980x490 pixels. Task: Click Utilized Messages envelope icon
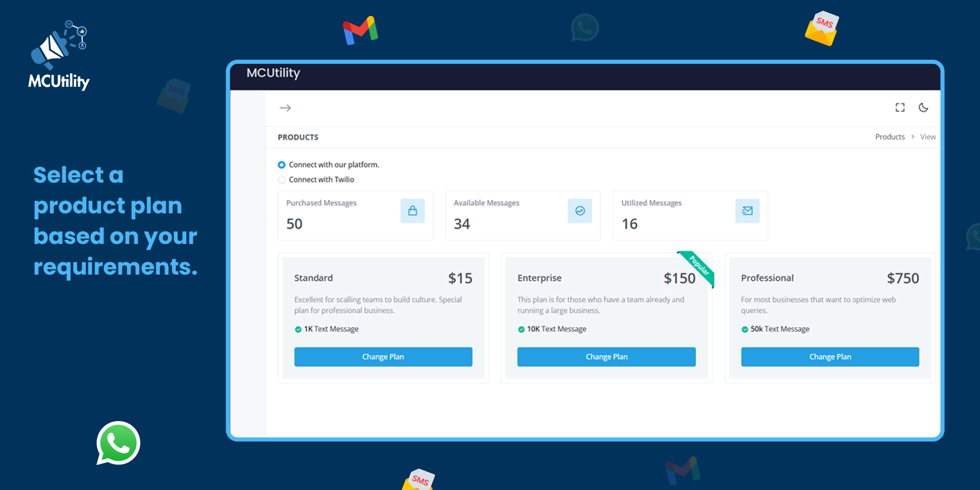click(x=747, y=211)
